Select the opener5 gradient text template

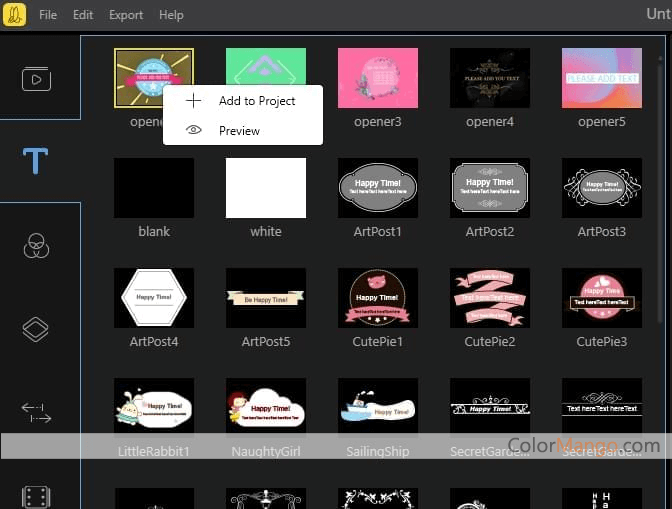pyautogui.click(x=602, y=78)
